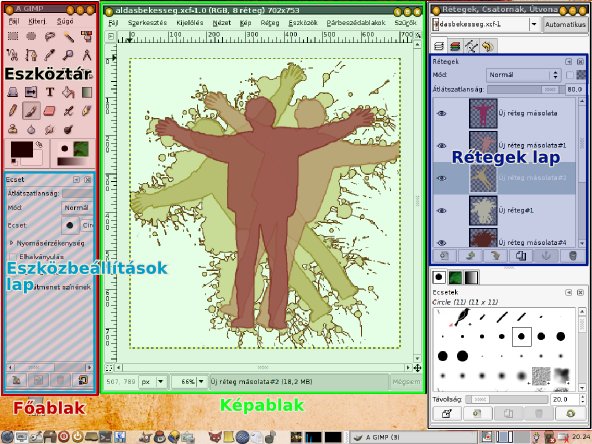Hide the 'Új réteg másolata' layer
The height and width of the screenshot is (444, 592).
pyautogui.click(x=441, y=113)
